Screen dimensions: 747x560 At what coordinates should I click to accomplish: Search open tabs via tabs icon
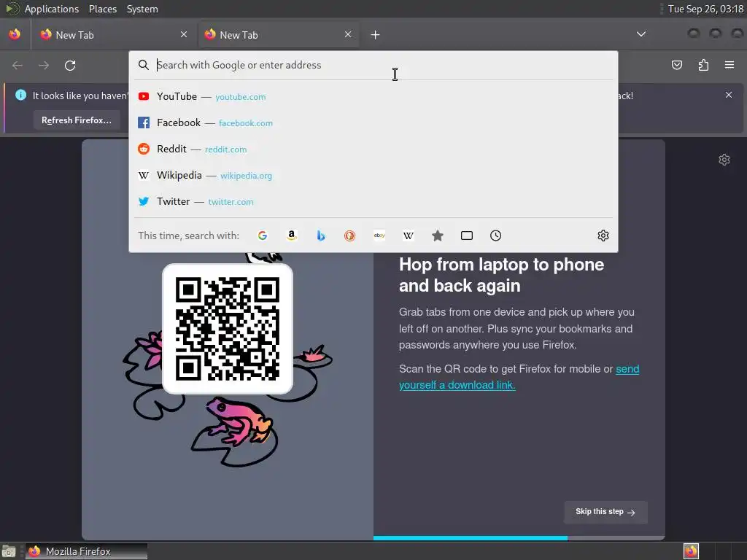click(467, 236)
